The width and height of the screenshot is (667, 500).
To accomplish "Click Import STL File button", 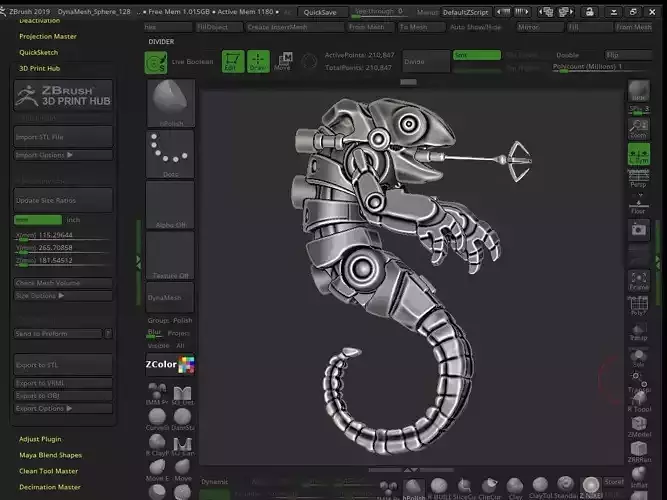I will 63,137.
